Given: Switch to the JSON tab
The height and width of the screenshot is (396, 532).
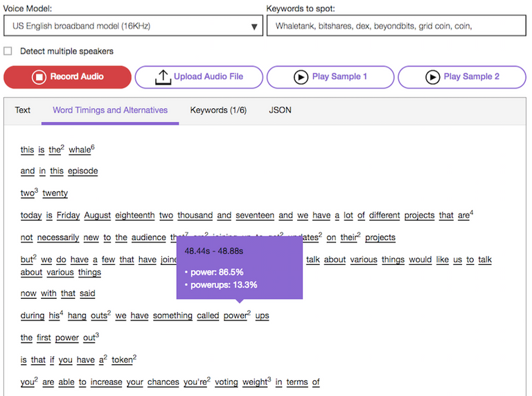Looking at the screenshot, I should coord(280,110).
